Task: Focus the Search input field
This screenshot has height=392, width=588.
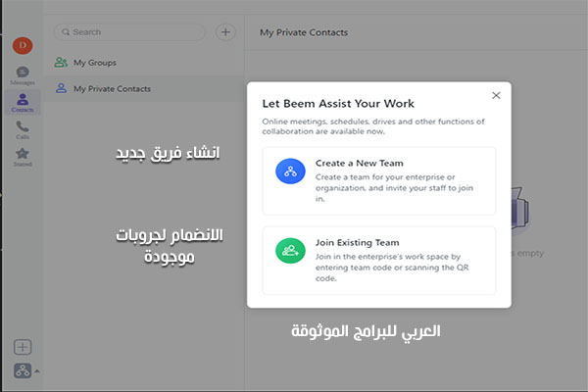Action: pyautogui.click(x=129, y=32)
